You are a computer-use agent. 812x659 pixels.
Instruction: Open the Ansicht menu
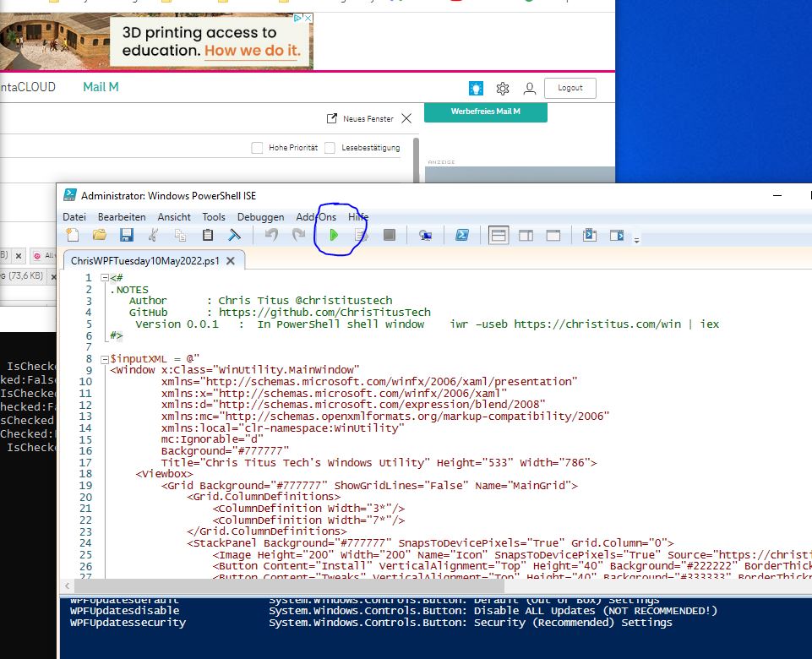174,217
